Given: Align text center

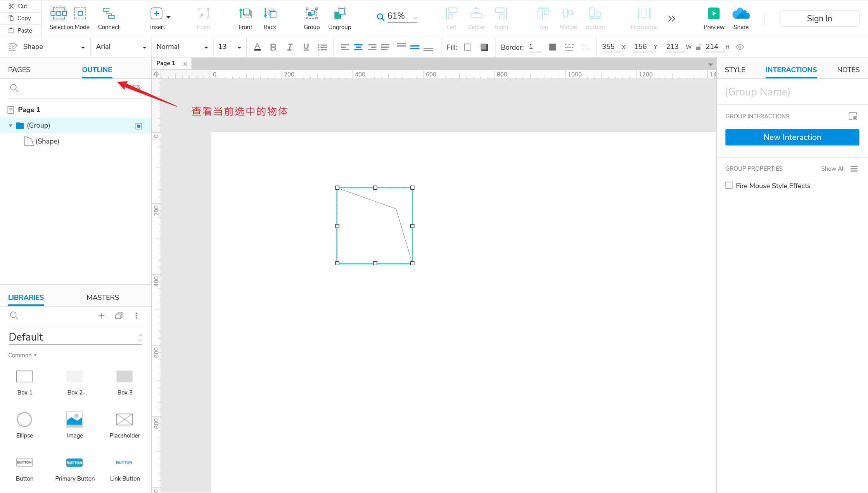Looking at the screenshot, I should click(358, 47).
